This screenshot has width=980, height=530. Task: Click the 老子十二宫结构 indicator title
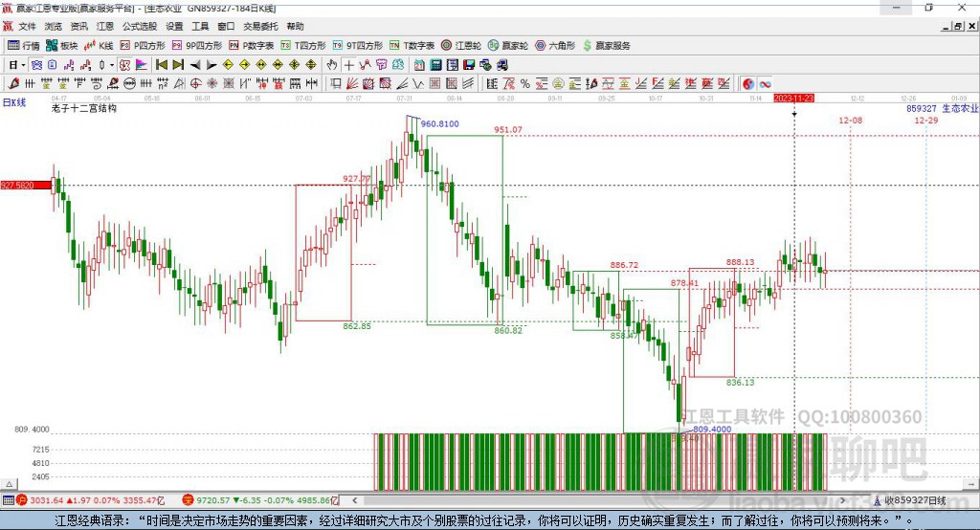(84, 109)
